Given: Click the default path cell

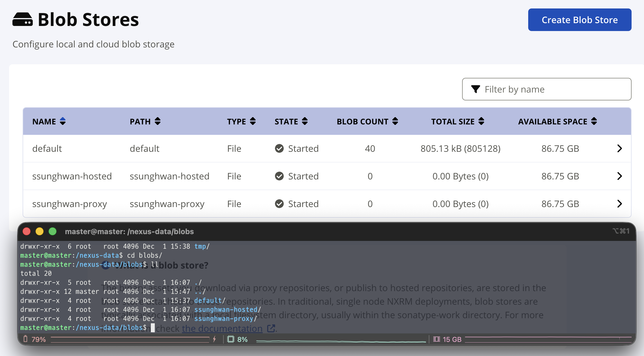Looking at the screenshot, I should [145, 148].
